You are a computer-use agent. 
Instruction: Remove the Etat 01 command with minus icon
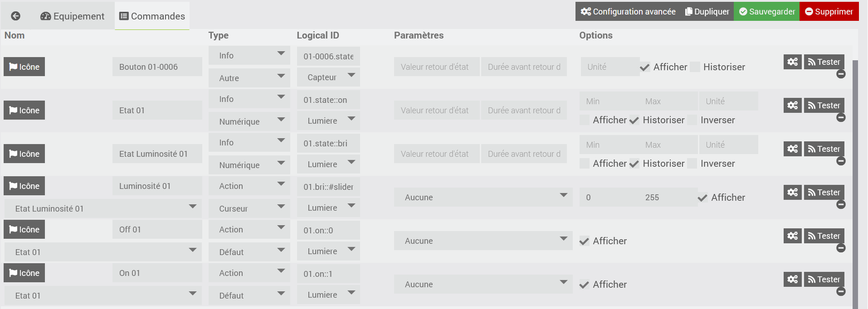(841, 118)
